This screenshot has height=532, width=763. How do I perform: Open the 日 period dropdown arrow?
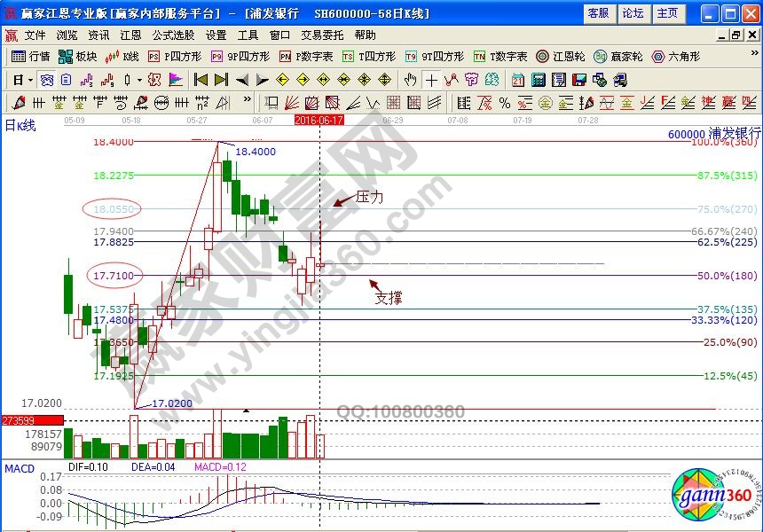[31, 80]
